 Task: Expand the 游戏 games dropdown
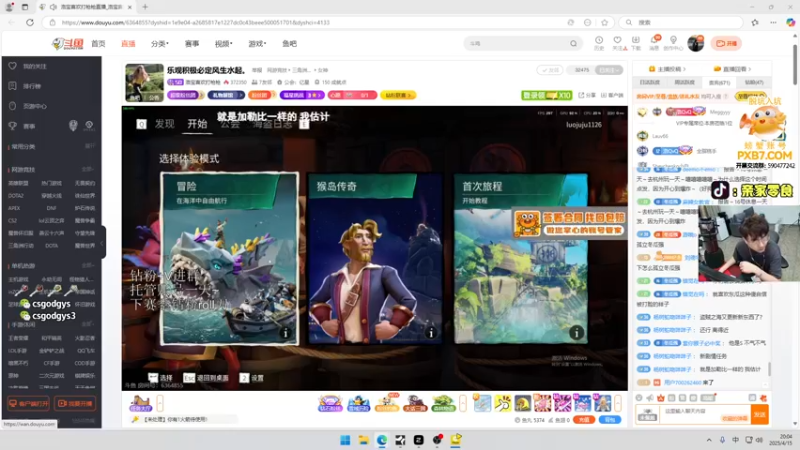[257, 44]
